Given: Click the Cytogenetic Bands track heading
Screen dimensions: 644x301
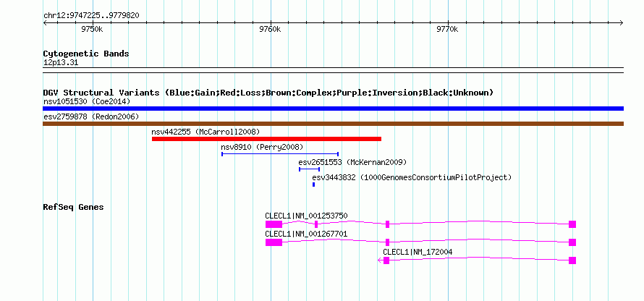Looking at the screenshot, I should point(86,54).
